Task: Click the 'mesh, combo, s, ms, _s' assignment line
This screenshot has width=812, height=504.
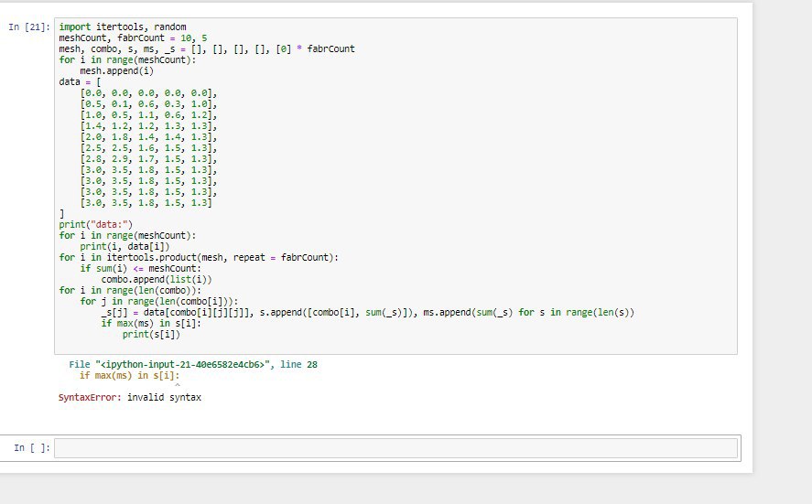Action: [207, 49]
